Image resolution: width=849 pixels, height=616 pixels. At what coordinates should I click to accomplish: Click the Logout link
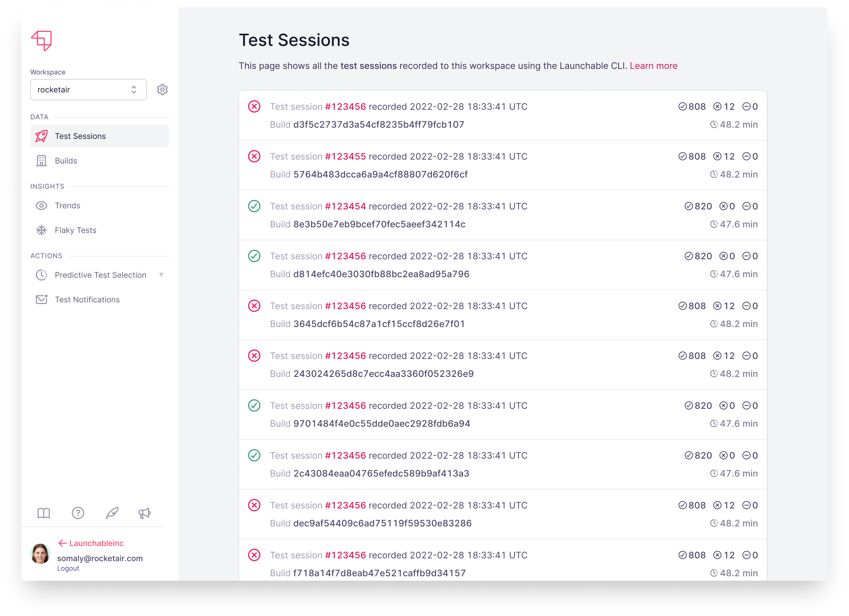pos(68,568)
